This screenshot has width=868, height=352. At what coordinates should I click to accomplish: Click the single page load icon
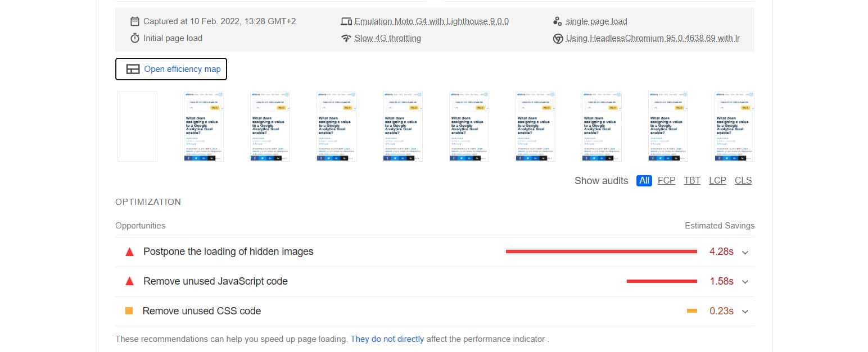click(x=557, y=21)
